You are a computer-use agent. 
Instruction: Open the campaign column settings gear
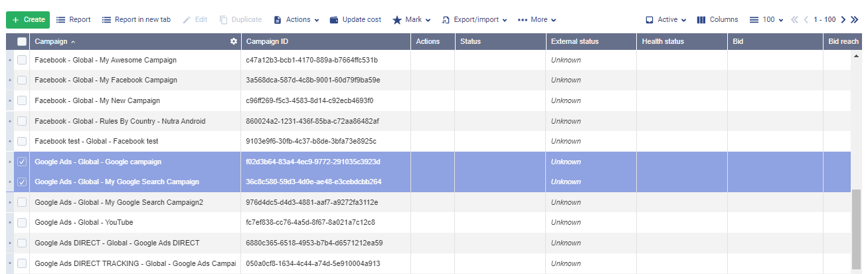point(234,41)
